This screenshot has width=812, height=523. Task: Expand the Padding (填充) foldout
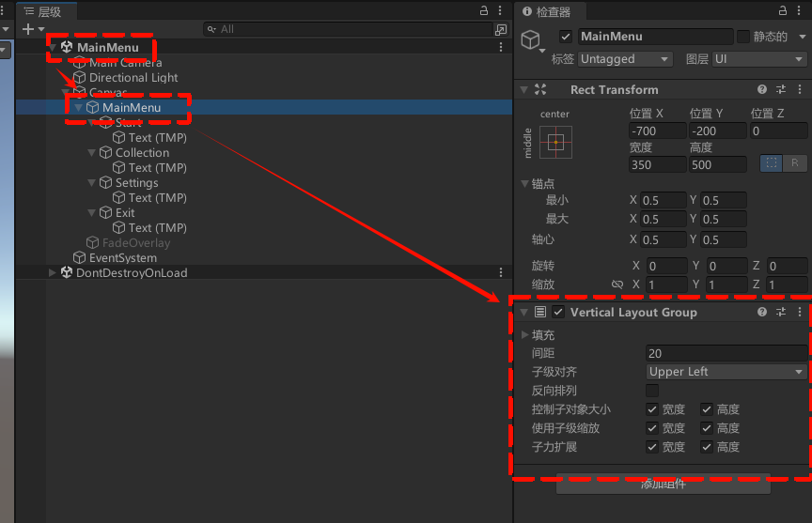[x=524, y=334]
